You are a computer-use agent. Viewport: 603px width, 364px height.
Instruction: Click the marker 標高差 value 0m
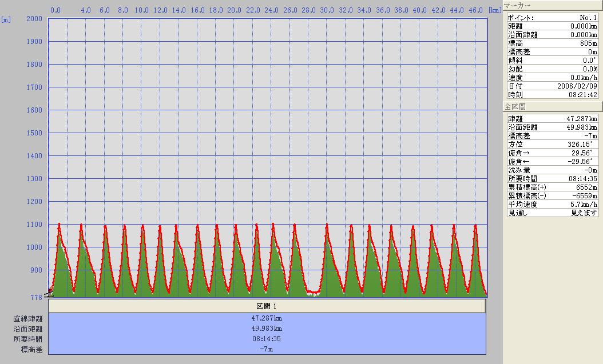(592, 52)
